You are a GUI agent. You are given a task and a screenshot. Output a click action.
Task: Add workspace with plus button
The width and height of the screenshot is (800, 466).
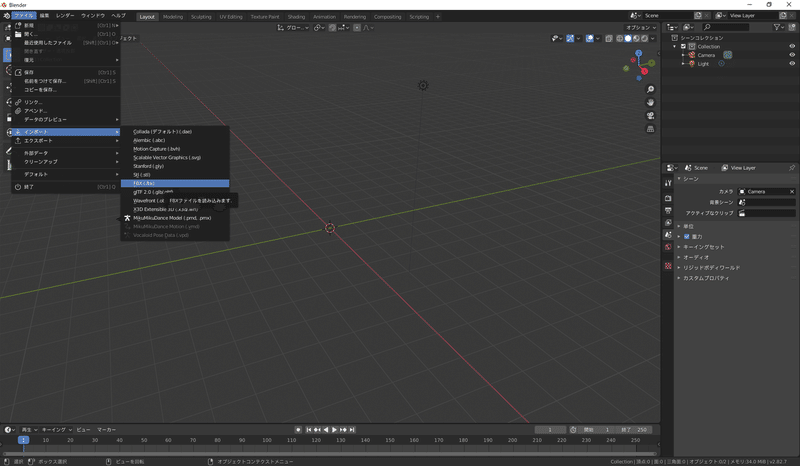437,17
